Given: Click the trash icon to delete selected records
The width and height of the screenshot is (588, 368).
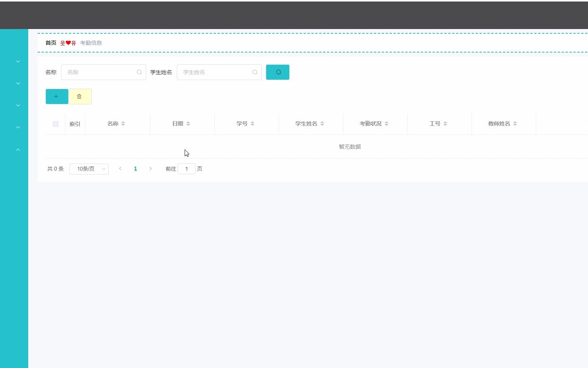Looking at the screenshot, I should [x=80, y=96].
